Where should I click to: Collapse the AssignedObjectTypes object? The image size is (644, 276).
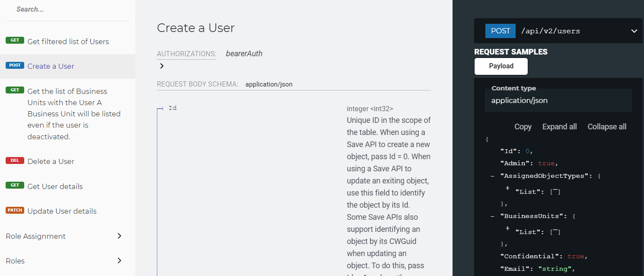492,176
